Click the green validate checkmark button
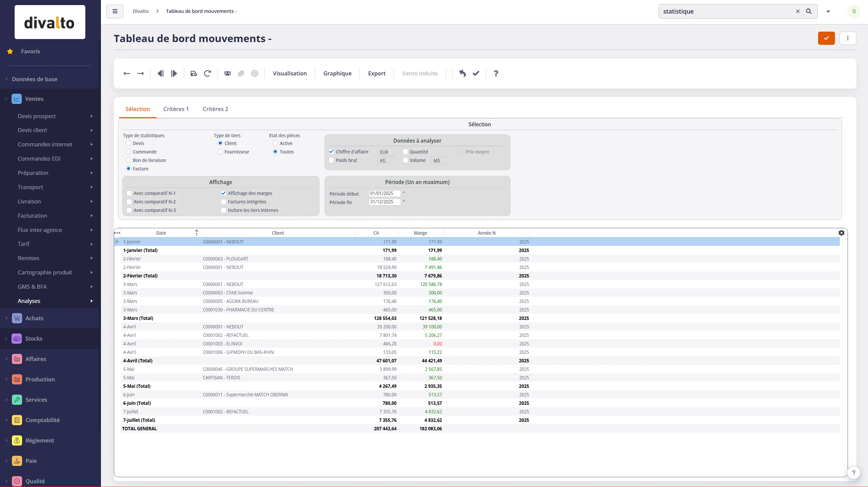The height and width of the screenshot is (487, 868). [x=826, y=38]
